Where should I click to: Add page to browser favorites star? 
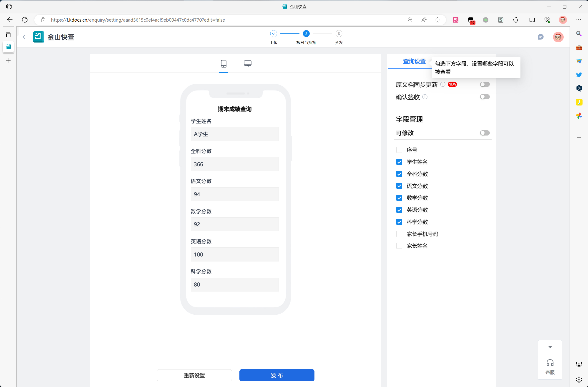[437, 20]
